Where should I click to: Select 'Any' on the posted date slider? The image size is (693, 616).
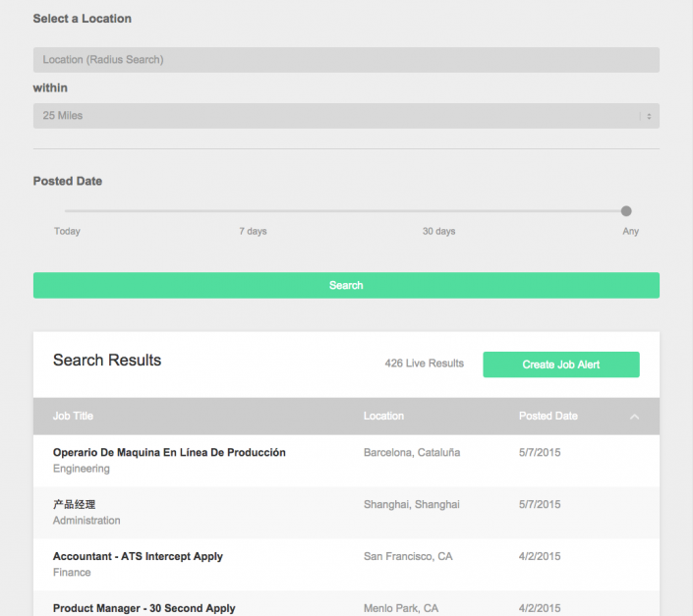630,231
